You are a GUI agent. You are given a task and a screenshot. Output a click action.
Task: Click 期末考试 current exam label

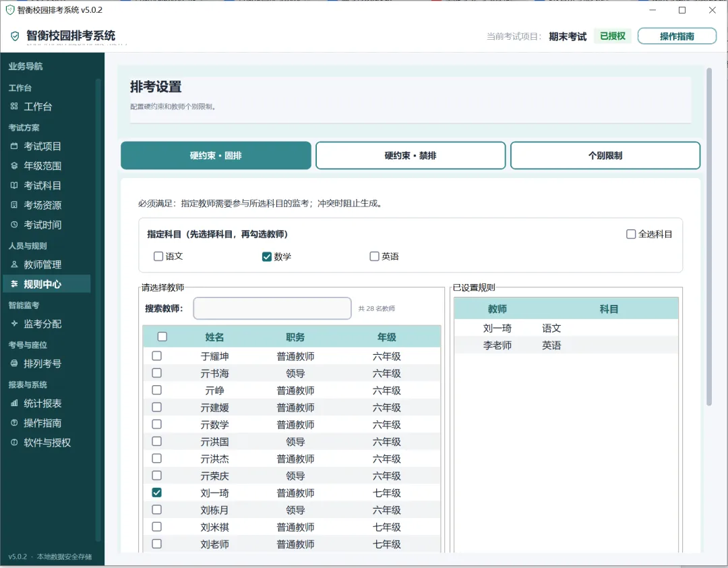[568, 36]
